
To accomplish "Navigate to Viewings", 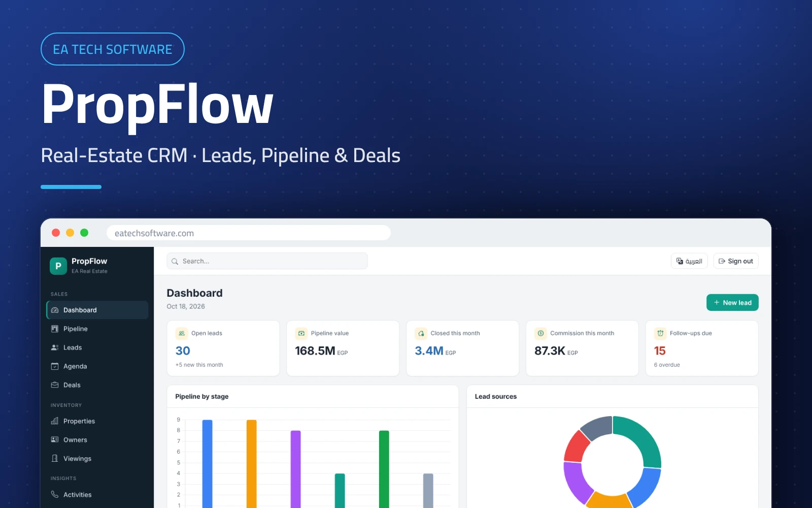I will 97,459.
